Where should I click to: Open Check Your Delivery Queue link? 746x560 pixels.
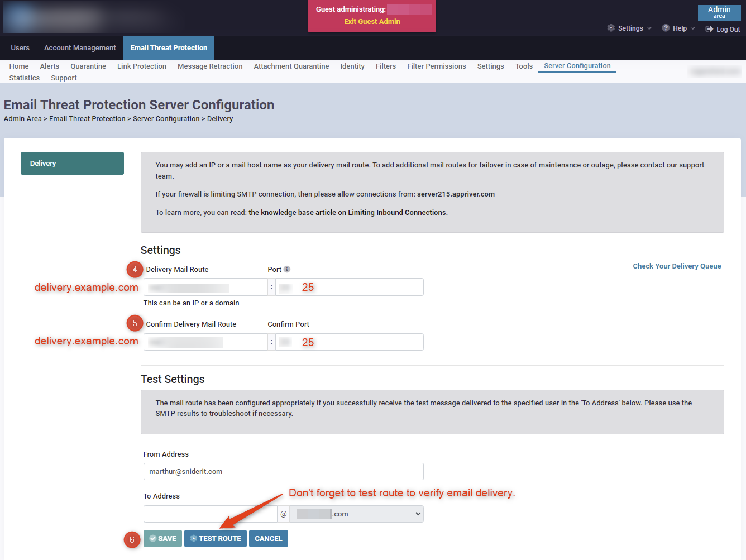pos(676,266)
